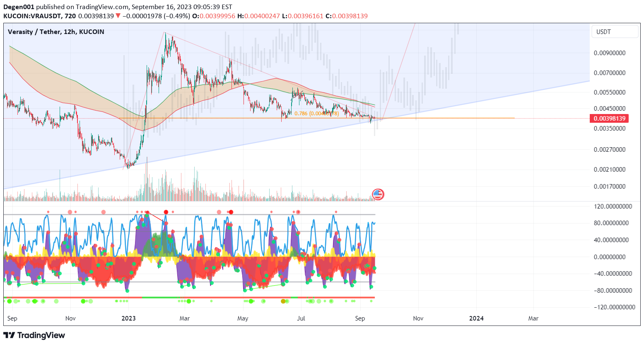Click the red current price label 0.00398139

click(x=609, y=119)
